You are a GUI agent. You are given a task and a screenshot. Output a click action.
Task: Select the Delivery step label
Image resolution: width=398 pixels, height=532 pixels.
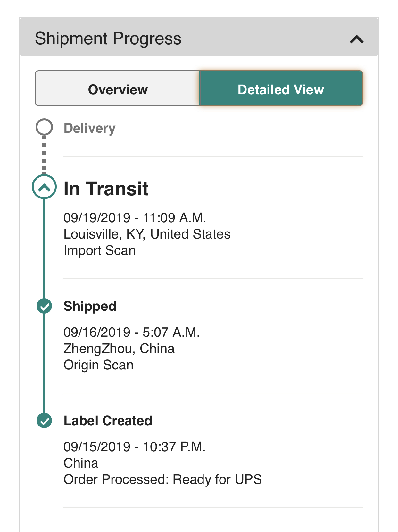90,128
